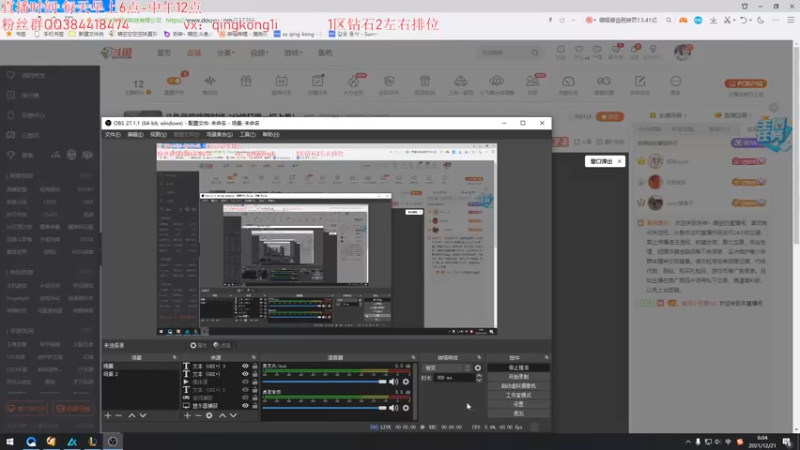
Task: Open microphone/Aux audio settings gear
Action: 406,382
